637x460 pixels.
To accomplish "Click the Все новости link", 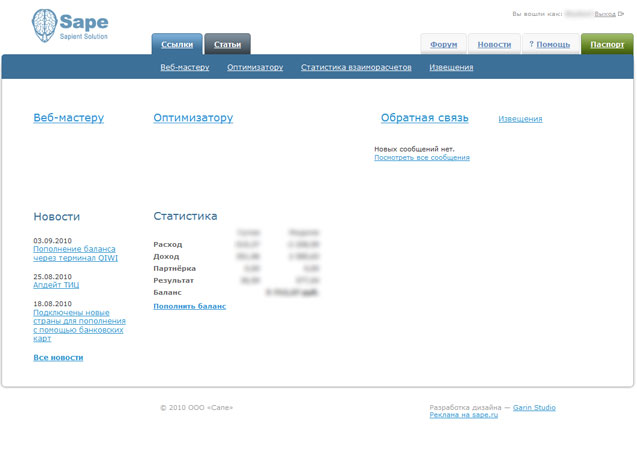I will point(58,358).
